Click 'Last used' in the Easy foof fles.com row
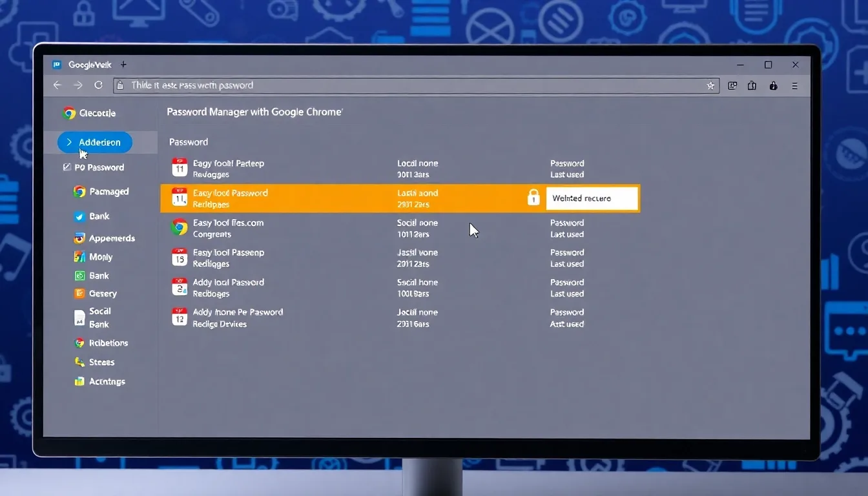The height and width of the screenshot is (496, 868). pos(567,234)
